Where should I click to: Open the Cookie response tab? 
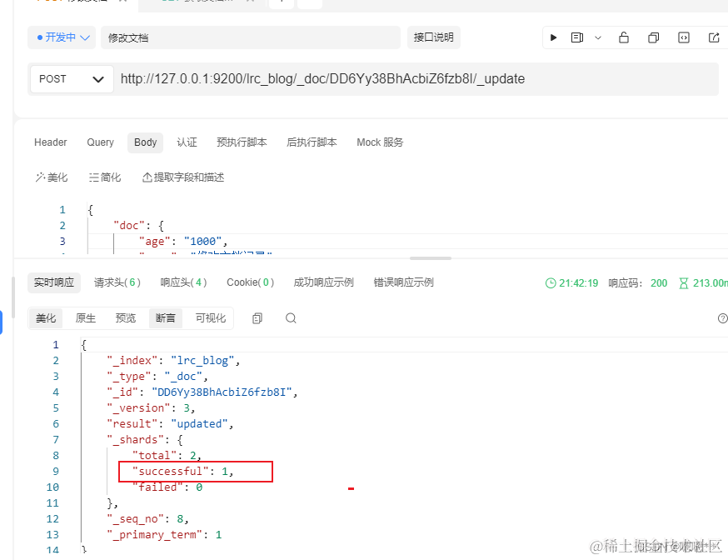(x=249, y=282)
